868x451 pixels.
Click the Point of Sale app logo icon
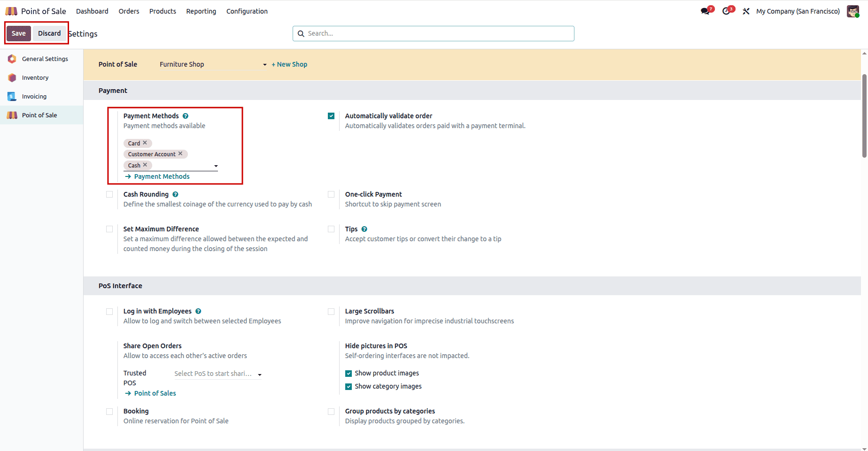click(x=11, y=11)
